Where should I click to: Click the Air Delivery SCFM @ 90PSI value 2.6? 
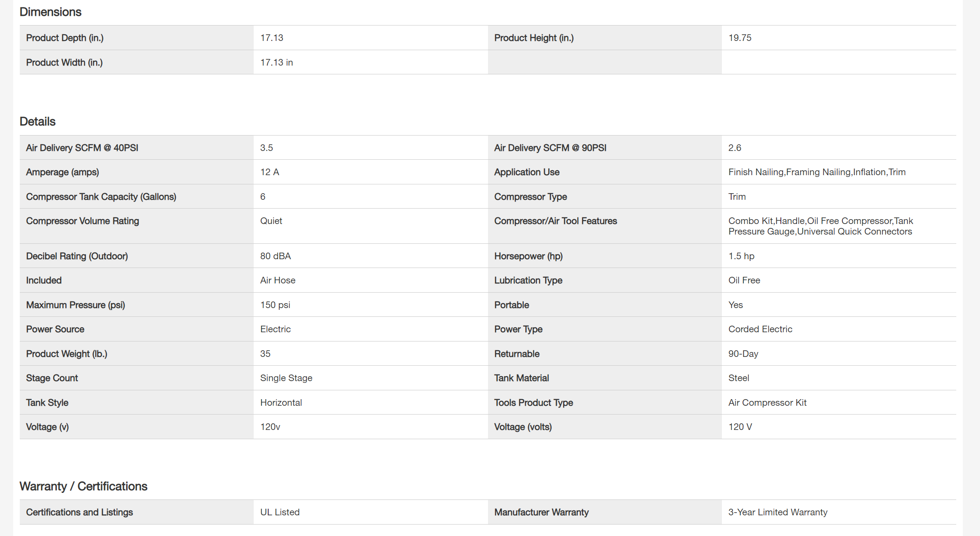(735, 148)
